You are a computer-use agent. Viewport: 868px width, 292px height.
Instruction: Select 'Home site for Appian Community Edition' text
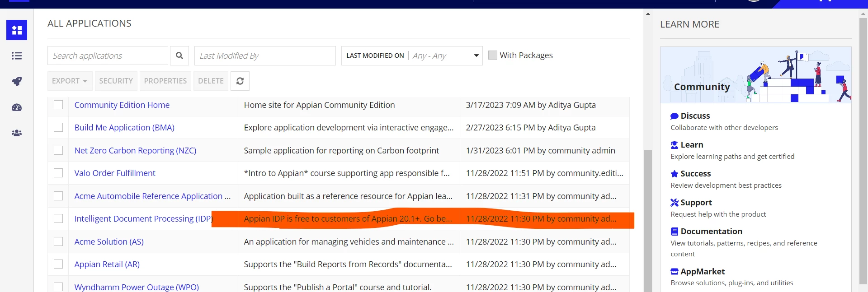click(x=319, y=105)
